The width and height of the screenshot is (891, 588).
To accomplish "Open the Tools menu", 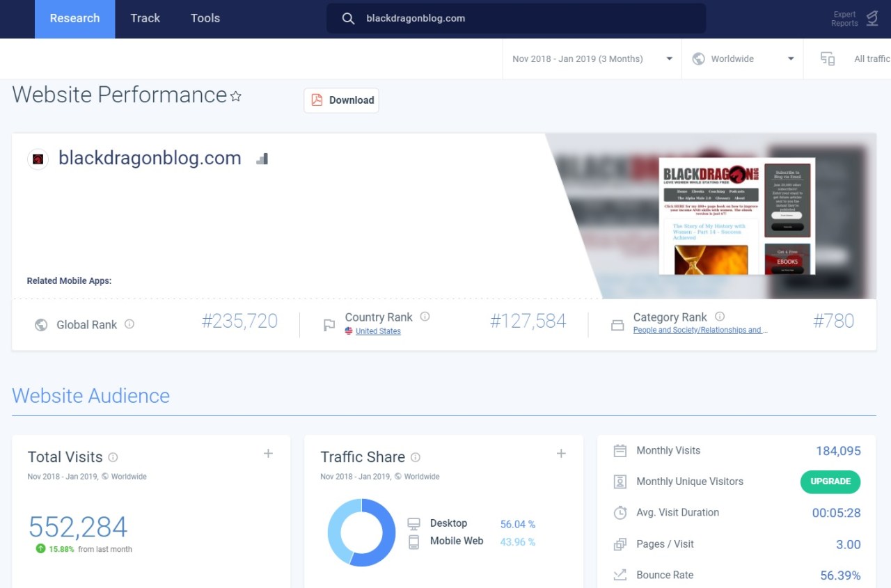I will [x=204, y=18].
